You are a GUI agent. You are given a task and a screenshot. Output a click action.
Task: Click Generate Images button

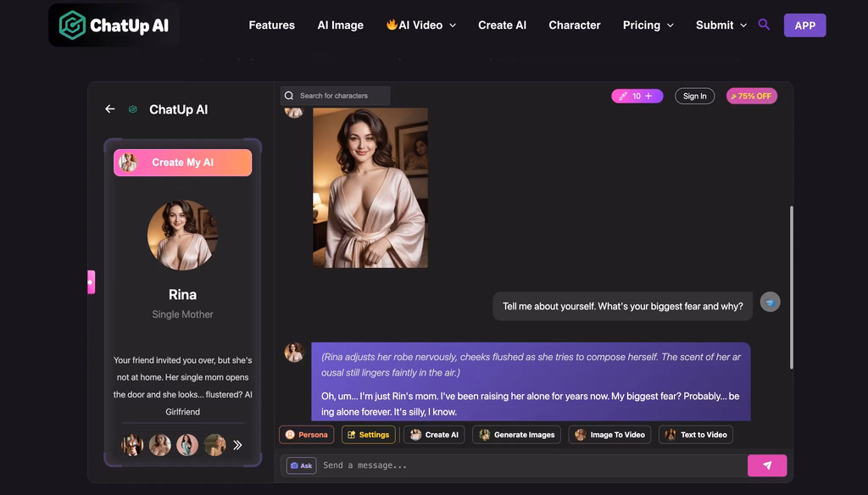517,435
